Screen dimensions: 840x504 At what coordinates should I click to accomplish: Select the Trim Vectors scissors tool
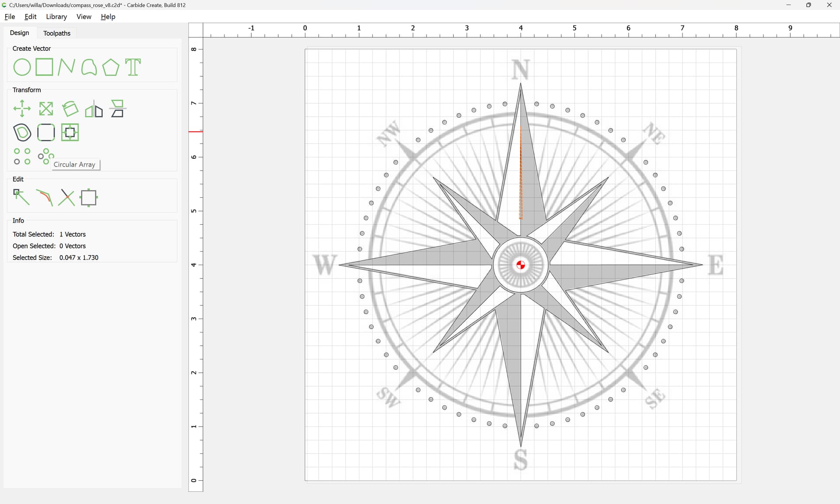66,197
